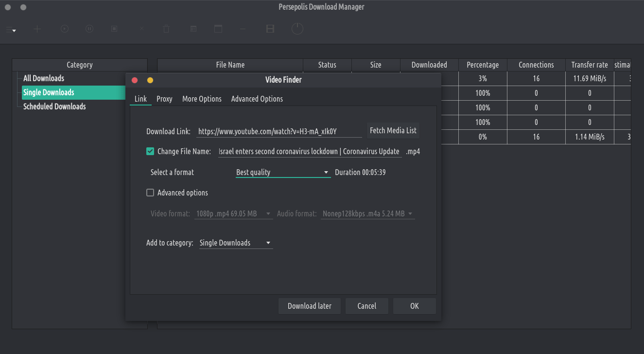Select Scheduled Downloads category
The image size is (644, 354).
[54, 106]
